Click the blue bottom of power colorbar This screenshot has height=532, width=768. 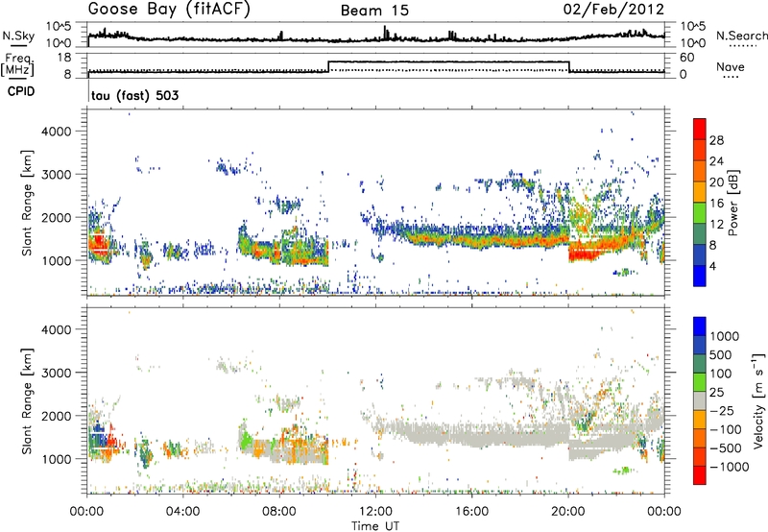pos(700,276)
